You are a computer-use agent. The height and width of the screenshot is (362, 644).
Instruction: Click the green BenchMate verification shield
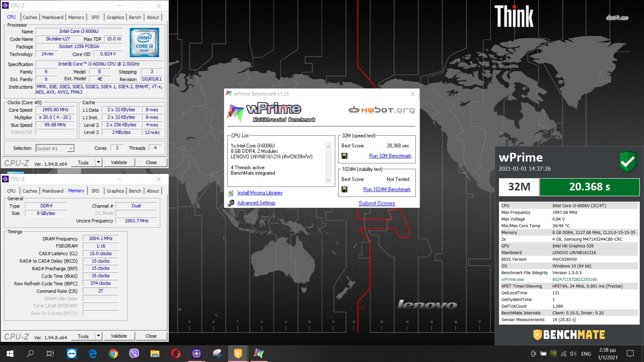click(x=628, y=162)
